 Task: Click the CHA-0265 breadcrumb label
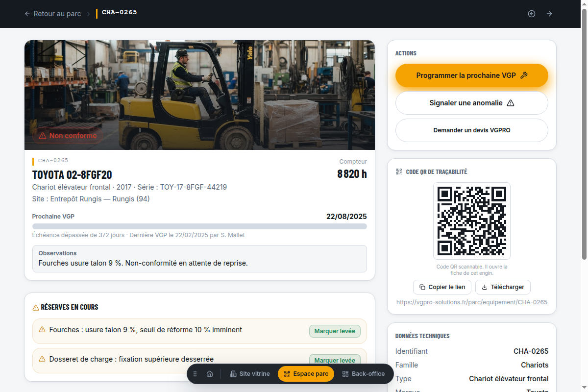click(x=120, y=12)
